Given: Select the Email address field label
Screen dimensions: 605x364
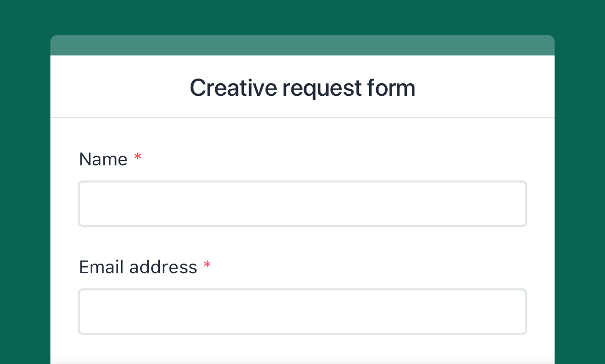Looking at the screenshot, I should click(138, 267).
